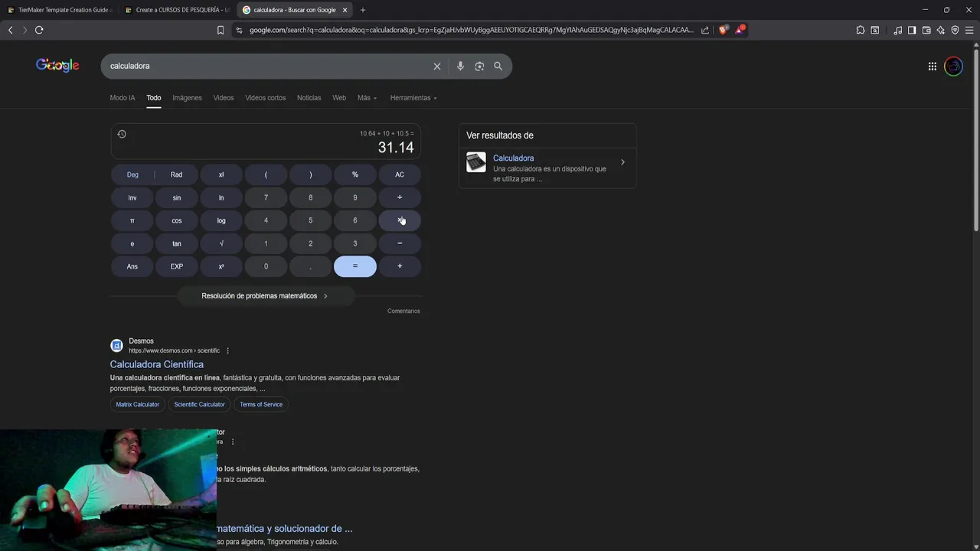Click the calculator minus key
Image resolution: width=980 pixels, height=551 pixels.
(x=400, y=243)
